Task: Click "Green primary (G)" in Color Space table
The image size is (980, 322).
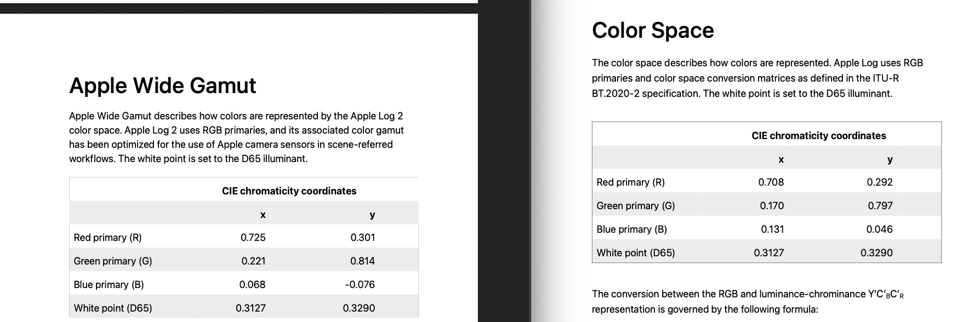Action: pos(635,206)
